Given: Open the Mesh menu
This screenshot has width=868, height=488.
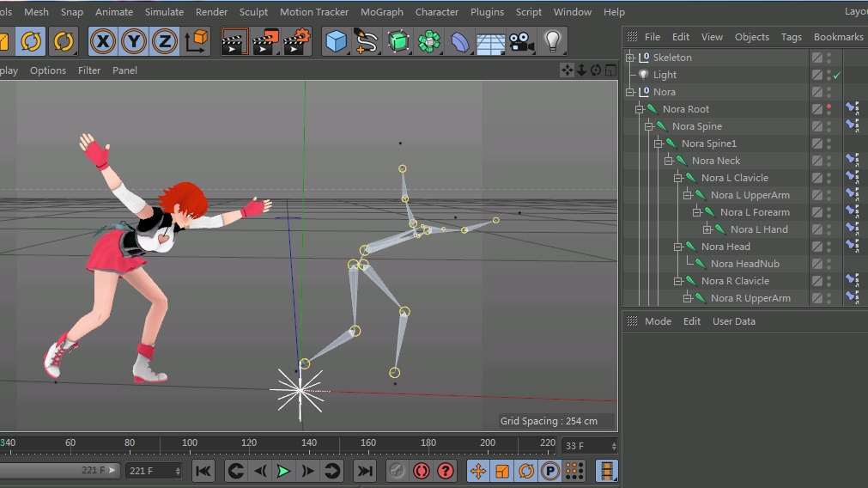Looking at the screenshot, I should [x=36, y=12].
